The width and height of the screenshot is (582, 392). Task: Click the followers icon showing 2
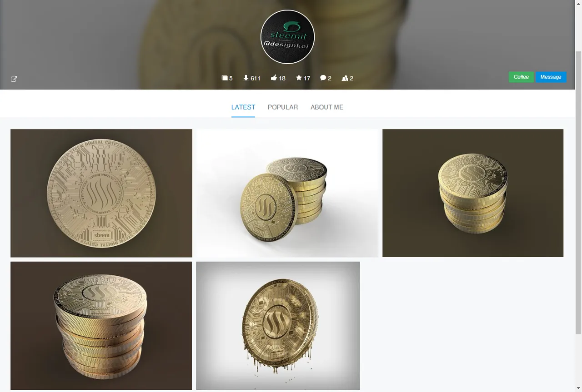(x=345, y=78)
